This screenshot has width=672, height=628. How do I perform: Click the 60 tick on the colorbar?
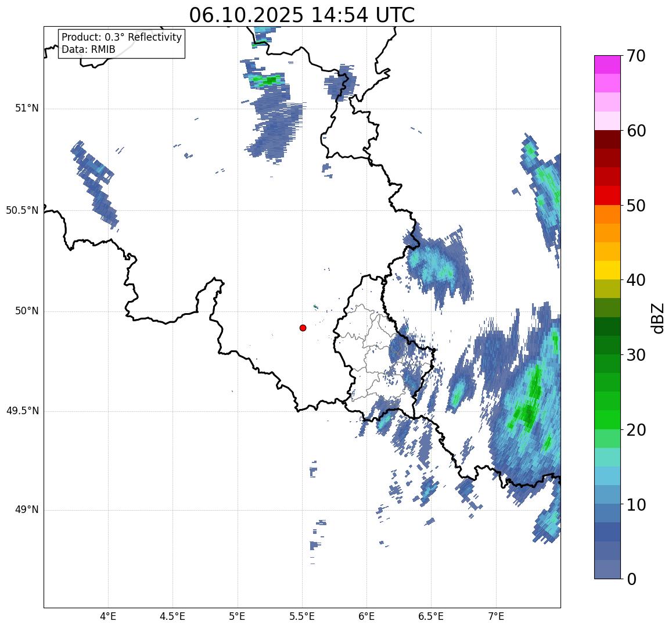click(636, 131)
